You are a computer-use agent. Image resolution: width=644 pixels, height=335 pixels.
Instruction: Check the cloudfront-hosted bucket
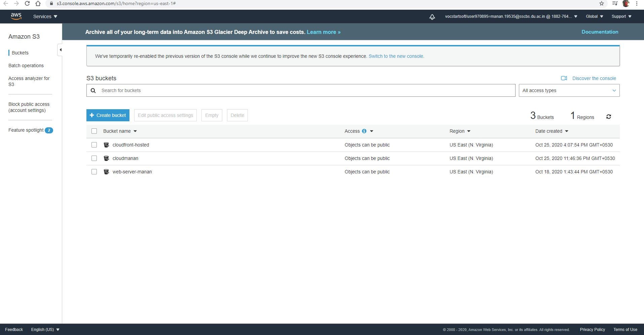click(x=94, y=145)
